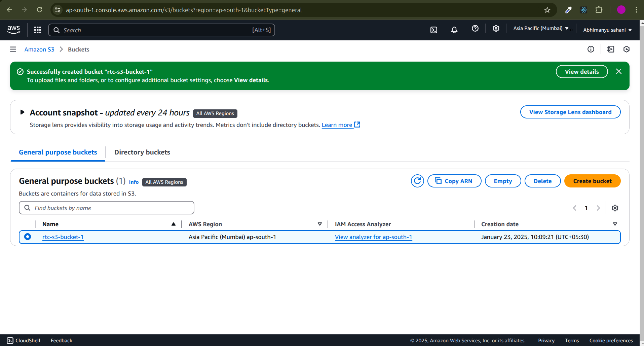Open View Storage Lens dashboard

click(570, 112)
